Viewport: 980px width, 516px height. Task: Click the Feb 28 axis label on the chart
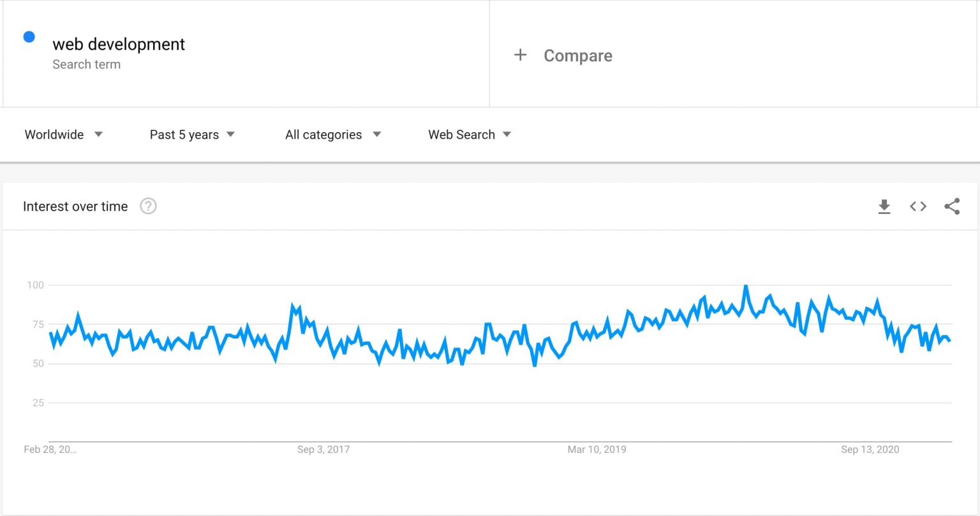pyautogui.click(x=50, y=449)
